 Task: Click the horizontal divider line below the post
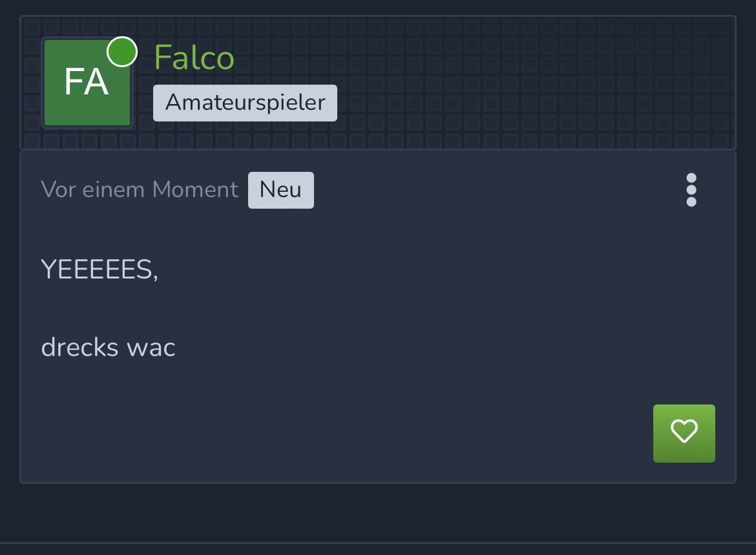coord(378,543)
